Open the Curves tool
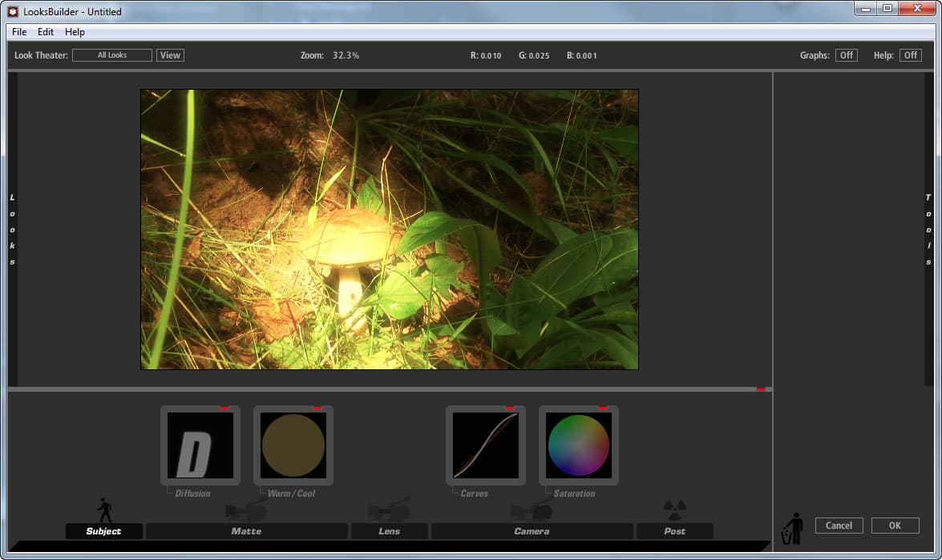This screenshot has width=942, height=560. [x=485, y=445]
